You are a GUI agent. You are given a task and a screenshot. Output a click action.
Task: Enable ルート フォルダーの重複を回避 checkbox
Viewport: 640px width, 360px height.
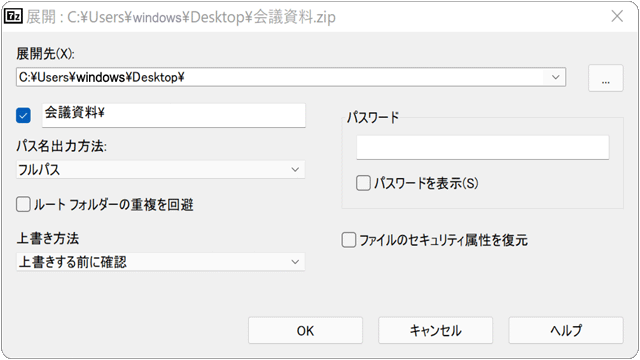[23, 204]
